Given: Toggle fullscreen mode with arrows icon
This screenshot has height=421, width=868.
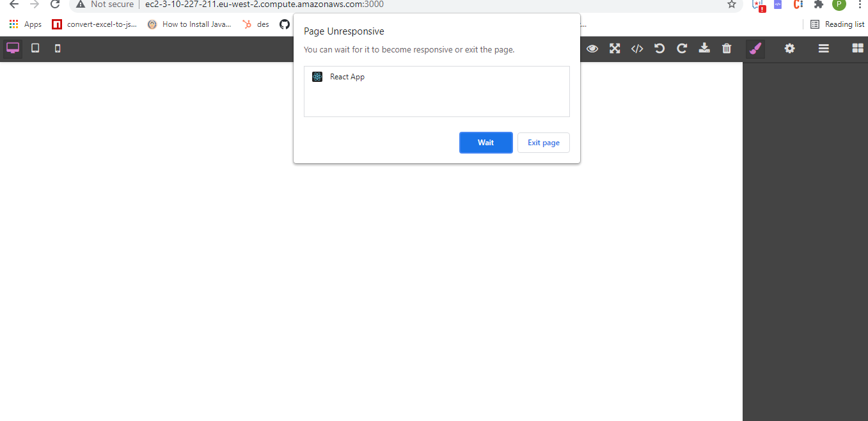Looking at the screenshot, I should pos(615,49).
